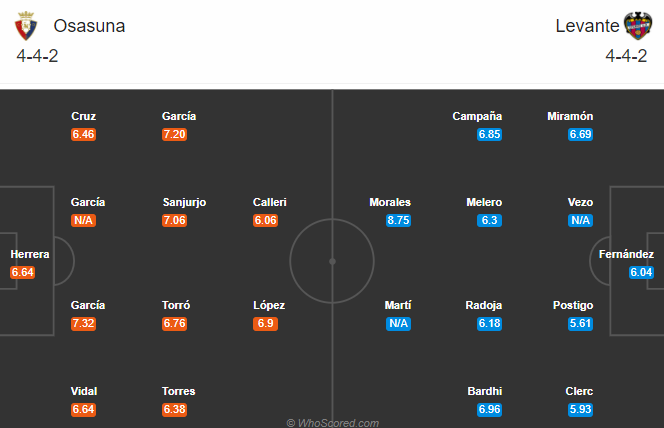
Task: Open the Levante team name link
Action: (587, 26)
